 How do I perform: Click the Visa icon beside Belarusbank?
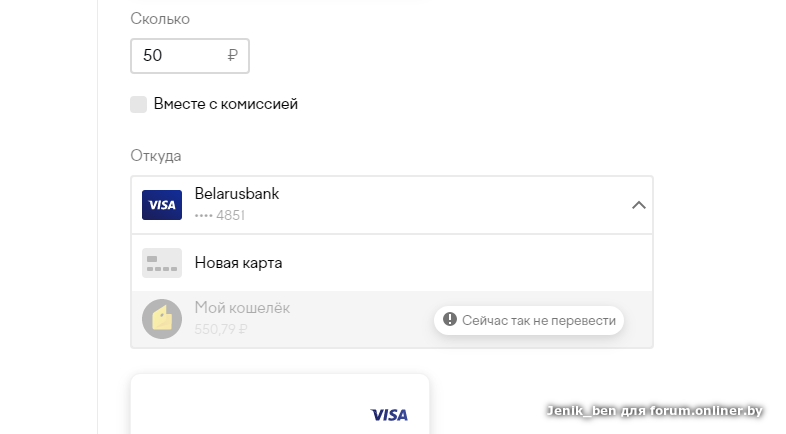pos(162,205)
